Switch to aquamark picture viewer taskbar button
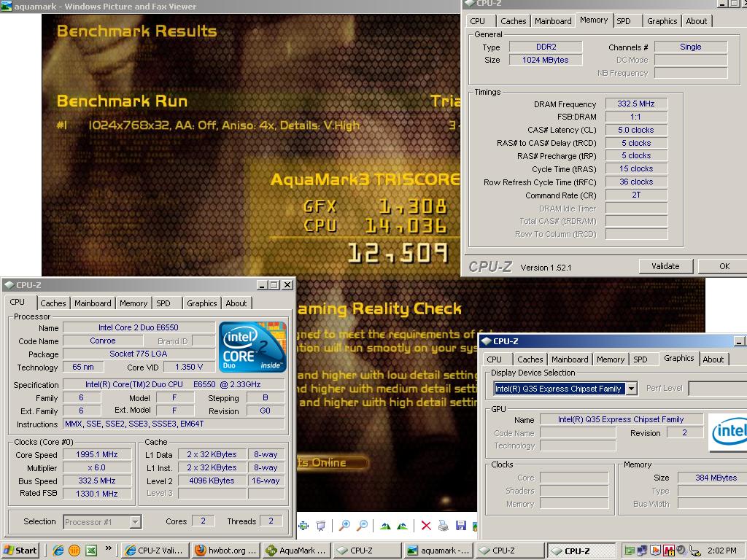The width and height of the screenshot is (747, 560). 439,551
